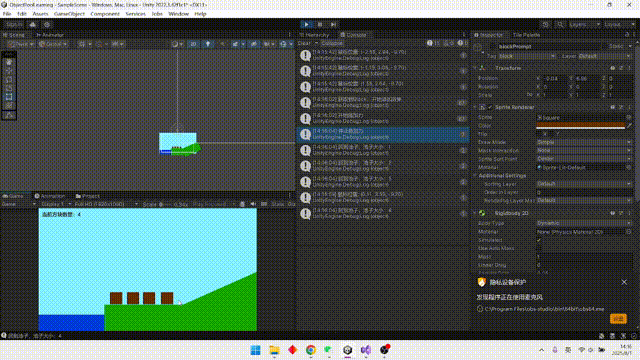
Task: Select the custom editor tools icon
Action: (9, 116)
